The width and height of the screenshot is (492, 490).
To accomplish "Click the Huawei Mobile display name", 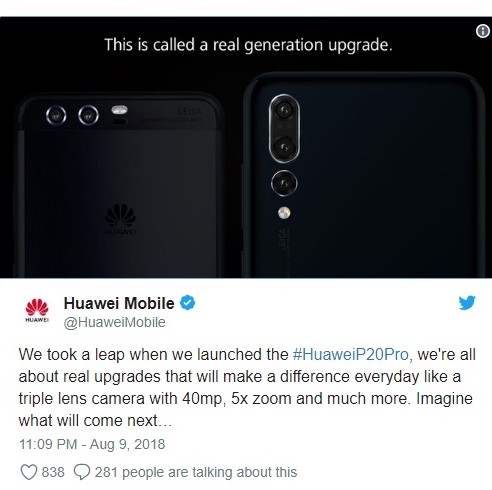I will tap(119, 303).
